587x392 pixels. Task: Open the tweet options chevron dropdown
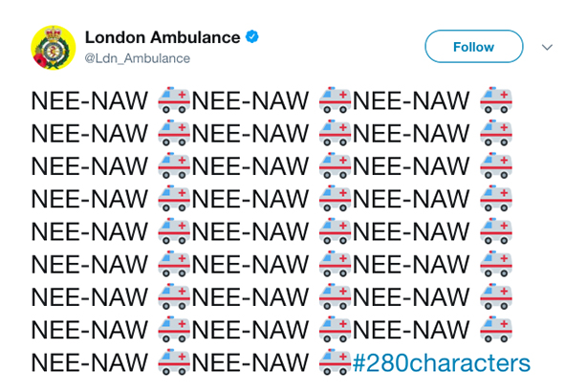click(547, 47)
